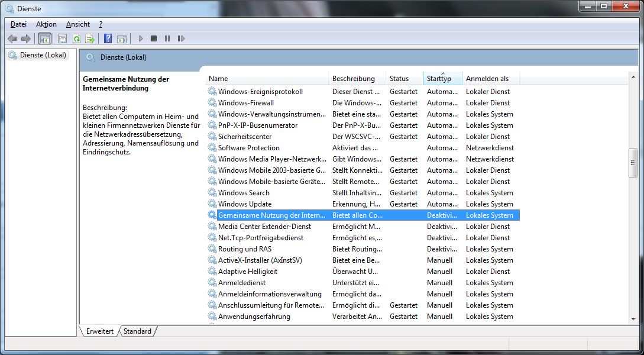644x355 pixels.
Task: Open the Properties toolbar icon
Action: pos(62,38)
